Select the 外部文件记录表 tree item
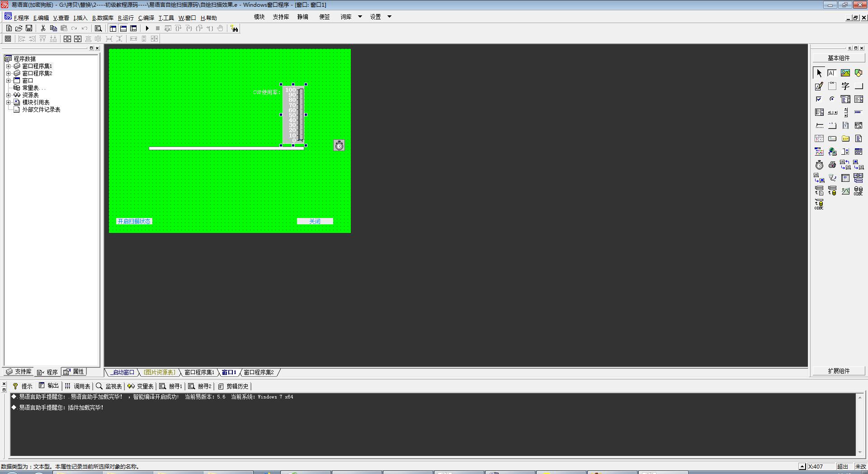Screen dimensions: 868x474 [41, 109]
